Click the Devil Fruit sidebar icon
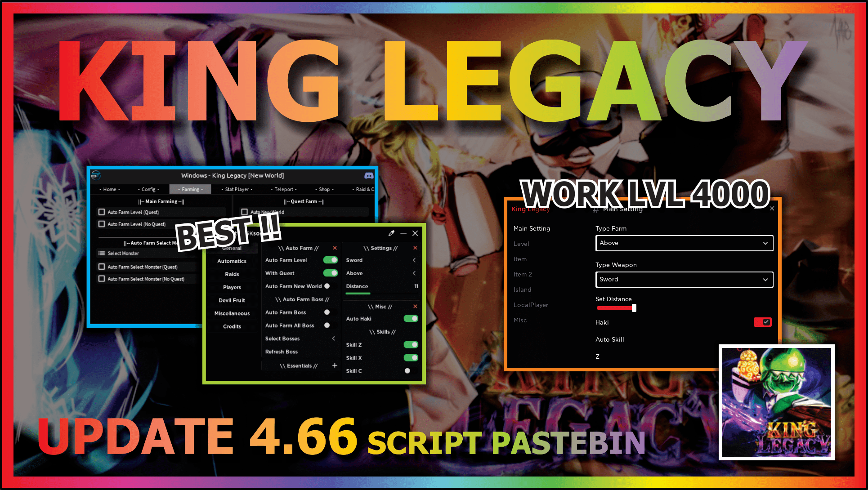This screenshot has height=490, width=868. [232, 300]
